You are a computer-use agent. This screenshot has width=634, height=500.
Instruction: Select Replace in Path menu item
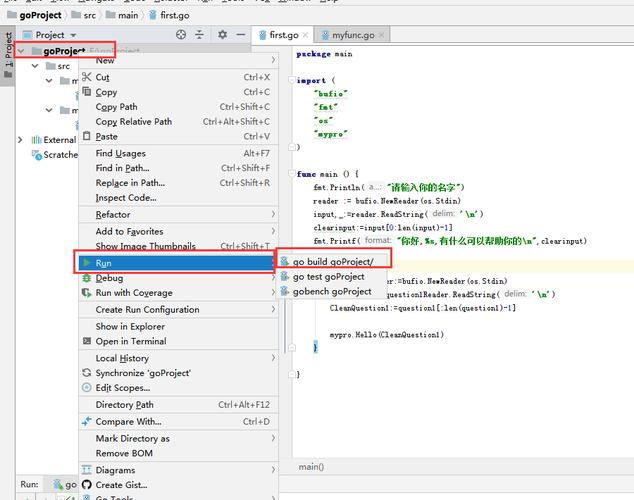[x=178, y=183]
